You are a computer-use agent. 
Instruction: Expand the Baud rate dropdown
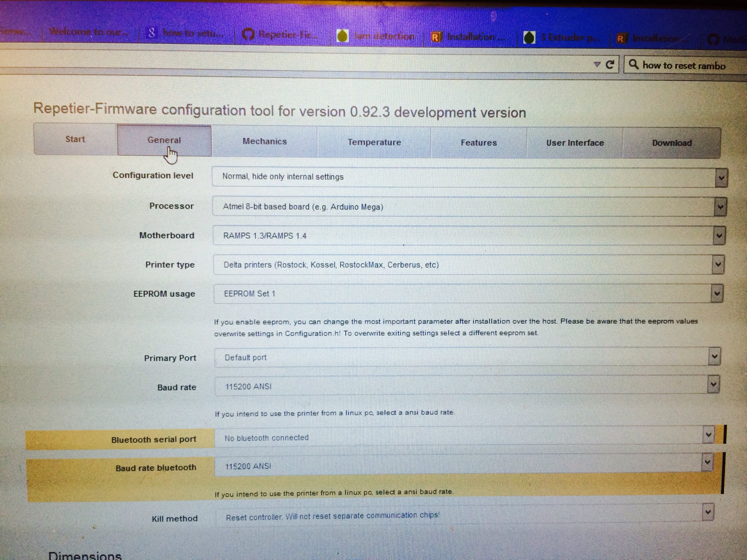pyautogui.click(x=713, y=385)
